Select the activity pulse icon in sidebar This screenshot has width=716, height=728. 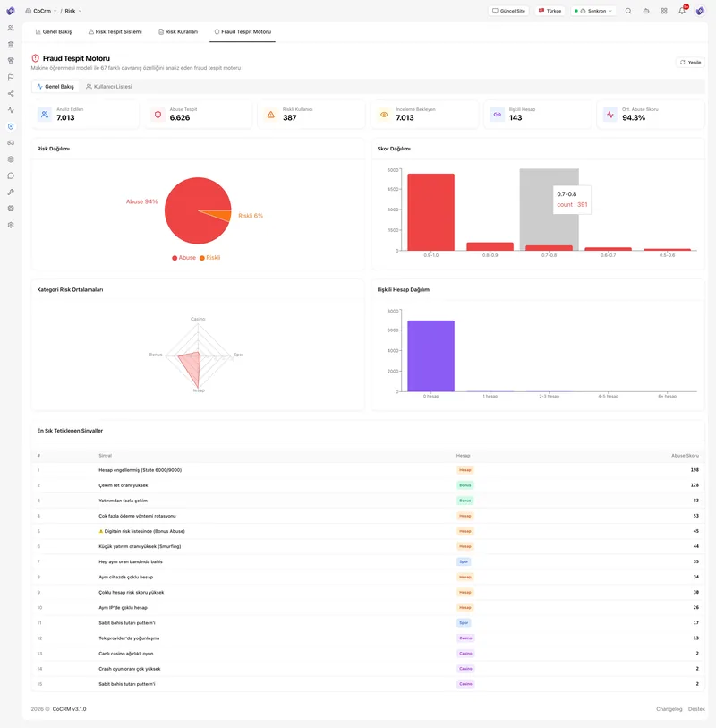click(11, 110)
